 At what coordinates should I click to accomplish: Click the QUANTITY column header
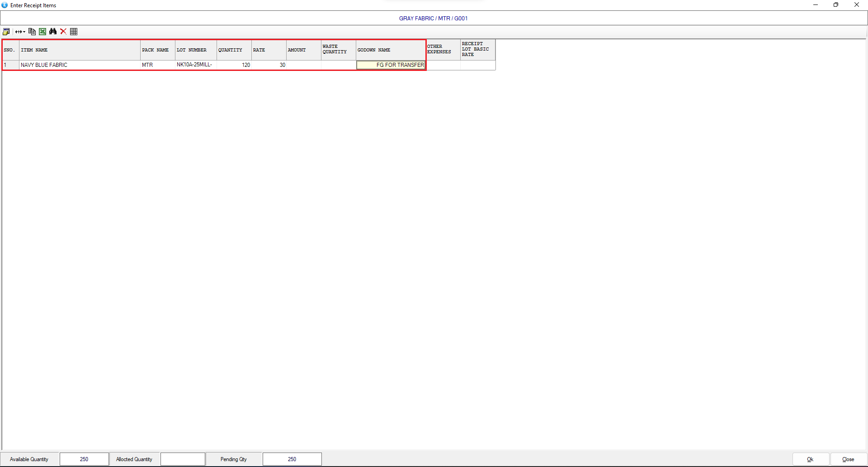click(234, 50)
